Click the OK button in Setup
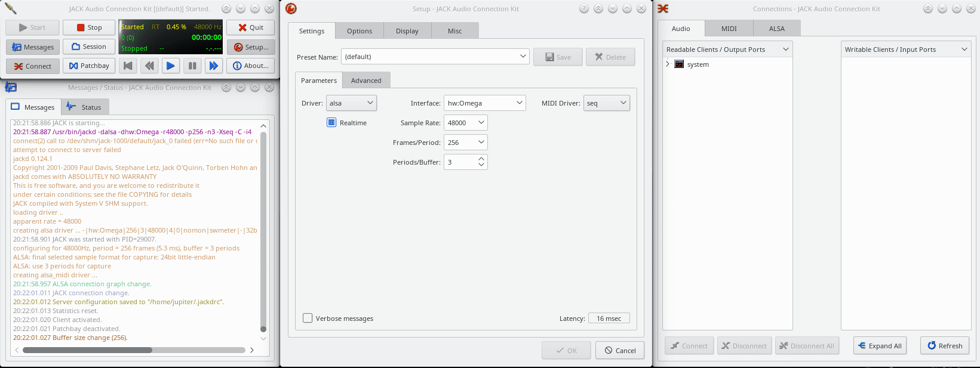This screenshot has width=980, height=368. pos(566,350)
